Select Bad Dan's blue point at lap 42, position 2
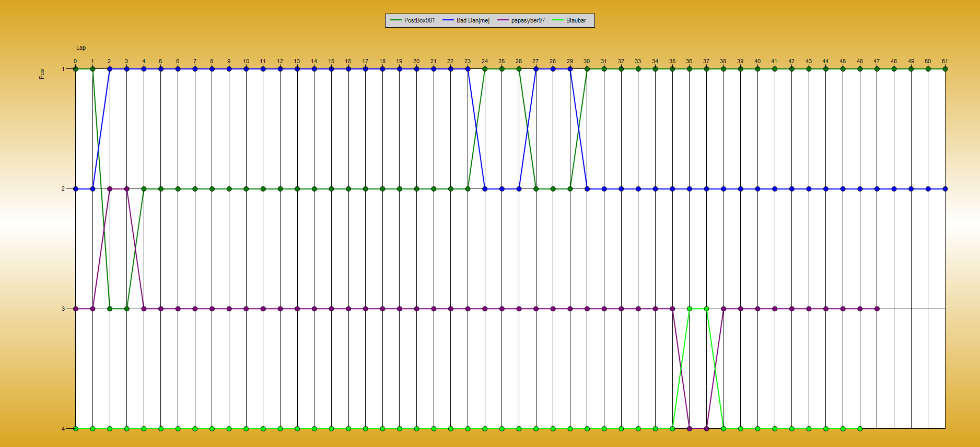980x447 pixels. pyautogui.click(x=792, y=189)
